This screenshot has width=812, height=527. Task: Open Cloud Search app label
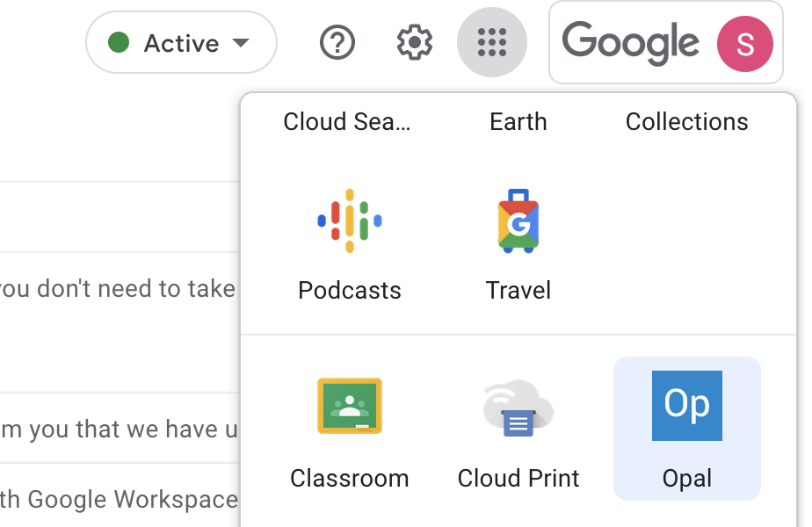tap(346, 122)
